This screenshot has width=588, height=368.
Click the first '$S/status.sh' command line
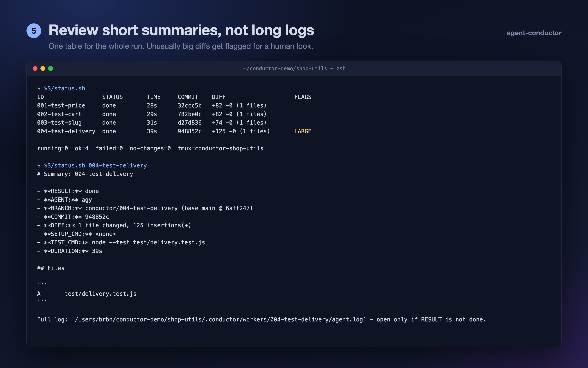click(61, 88)
